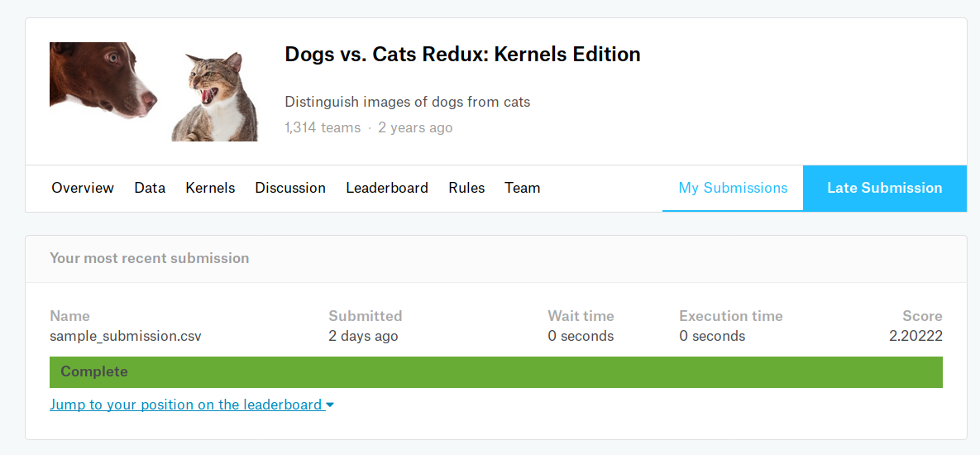980x455 pixels.
Task: Open the Rules tab
Action: tap(466, 188)
